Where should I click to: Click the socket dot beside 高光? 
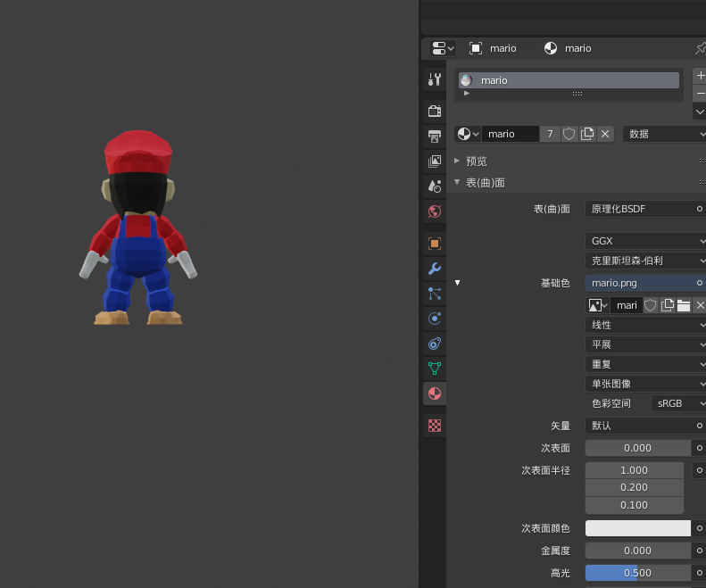(699, 573)
